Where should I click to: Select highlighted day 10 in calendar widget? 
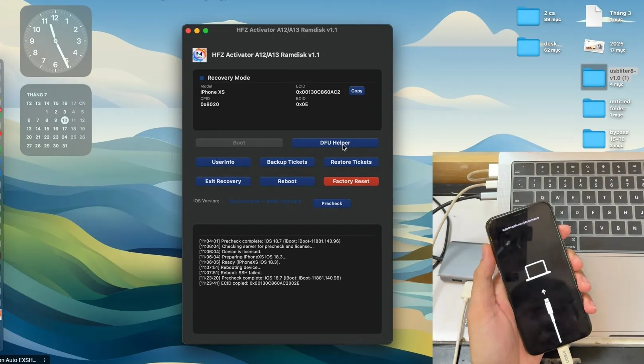(x=65, y=120)
